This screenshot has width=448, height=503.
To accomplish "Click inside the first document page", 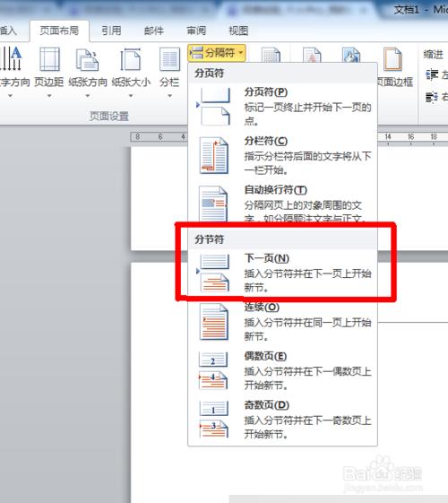I will (x=159, y=199).
